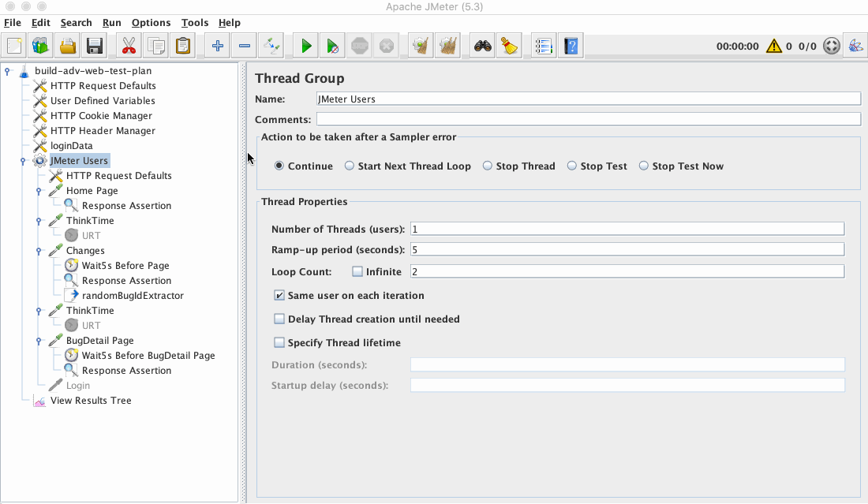Click the Comments input field

click(589, 119)
